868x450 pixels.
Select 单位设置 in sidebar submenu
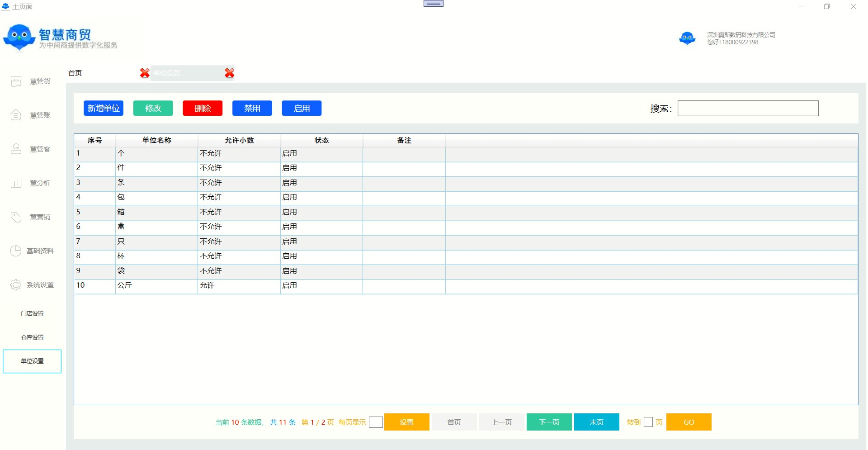click(x=32, y=361)
